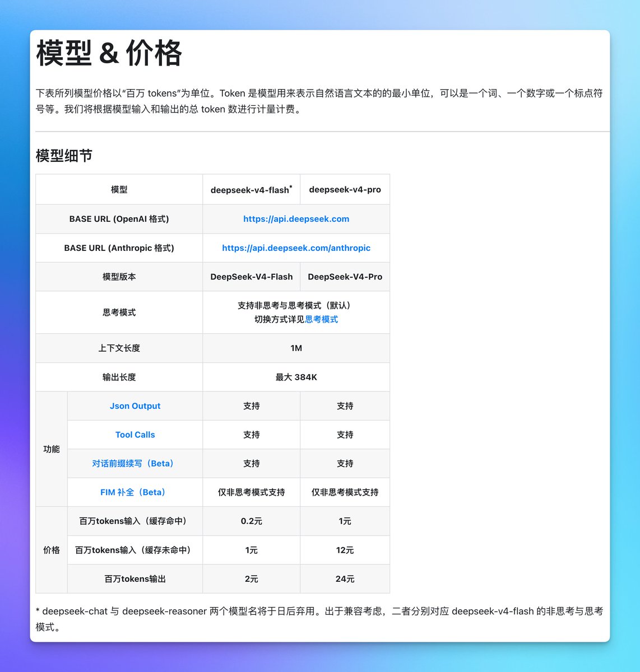Open the https://api.deepseek.com link

(296, 219)
